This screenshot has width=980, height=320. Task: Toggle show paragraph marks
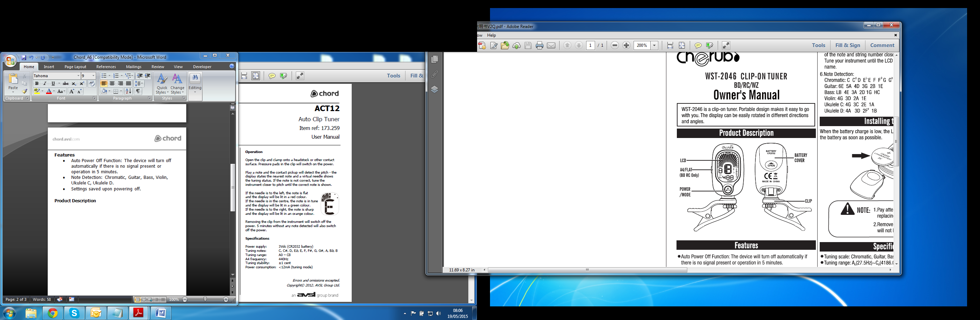tap(138, 91)
